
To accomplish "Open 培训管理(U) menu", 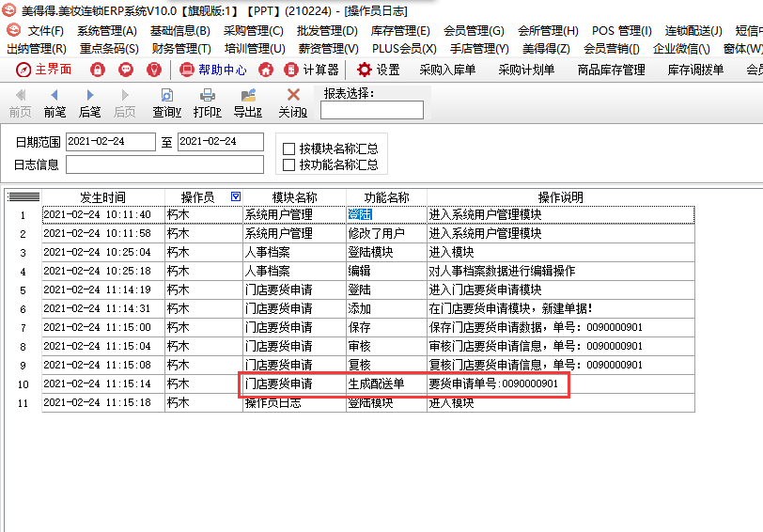I will click(255, 49).
